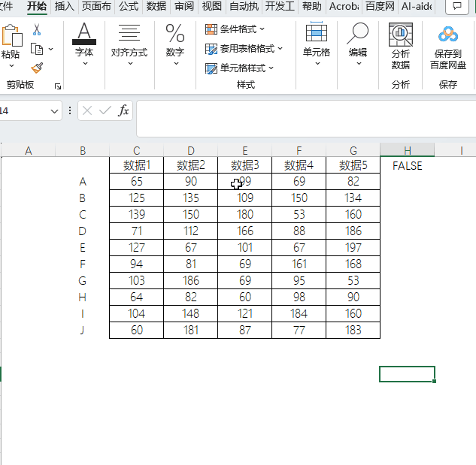Open the comments speech bubble button

pos(457,6)
